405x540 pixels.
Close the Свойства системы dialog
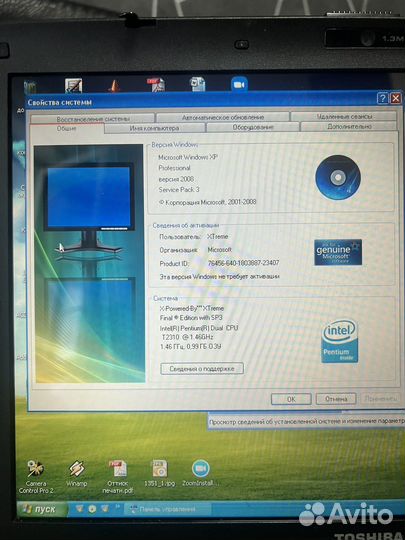click(x=396, y=98)
